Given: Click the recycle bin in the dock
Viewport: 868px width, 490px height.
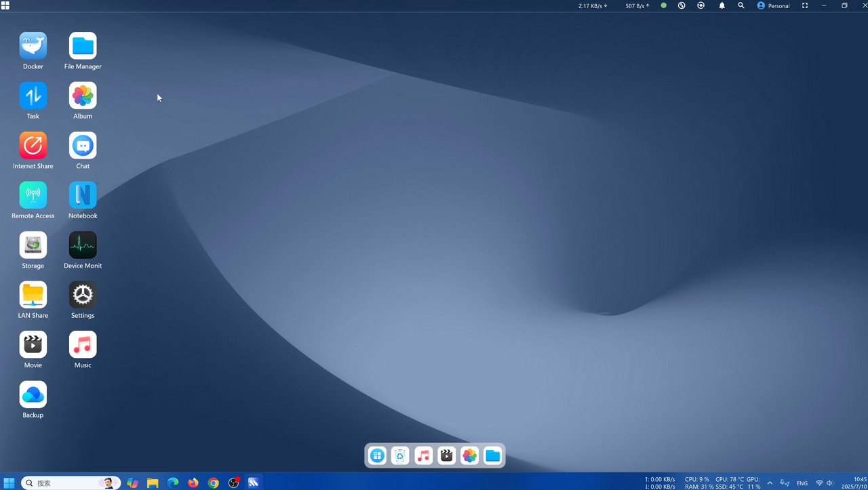Looking at the screenshot, I should [x=400, y=456].
